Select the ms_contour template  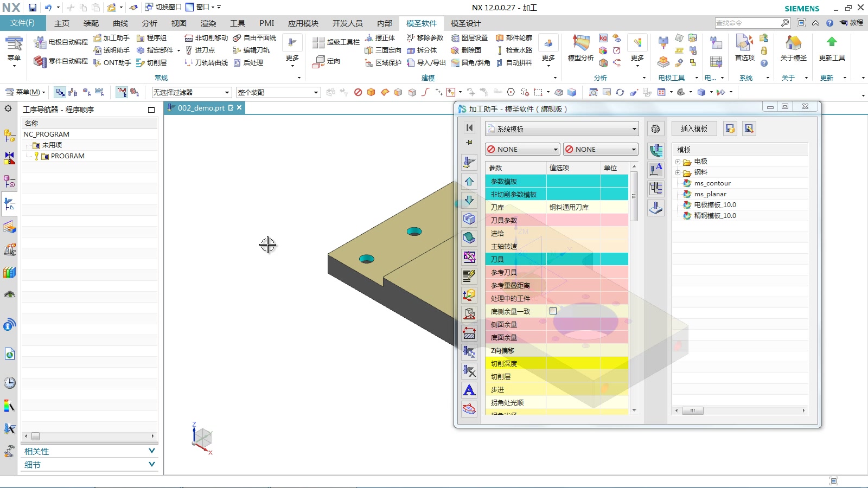(x=712, y=183)
